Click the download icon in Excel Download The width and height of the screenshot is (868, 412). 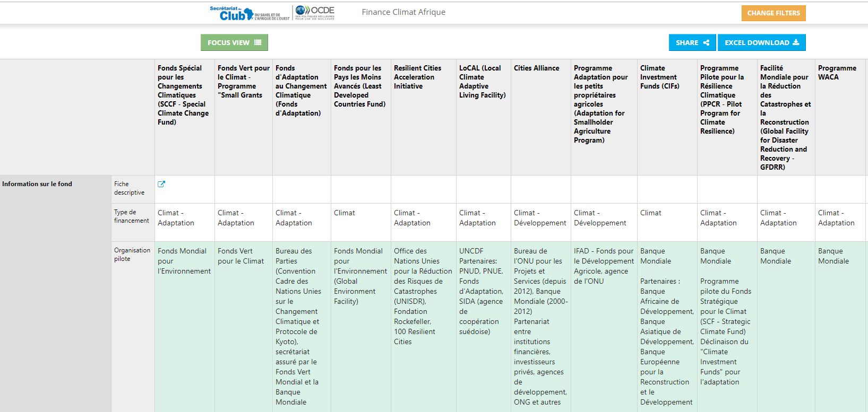point(796,43)
